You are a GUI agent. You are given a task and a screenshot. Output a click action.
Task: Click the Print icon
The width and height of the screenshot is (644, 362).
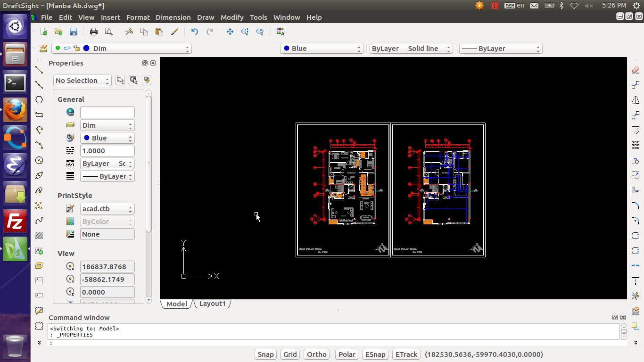pyautogui.click(x=94, y=32)
